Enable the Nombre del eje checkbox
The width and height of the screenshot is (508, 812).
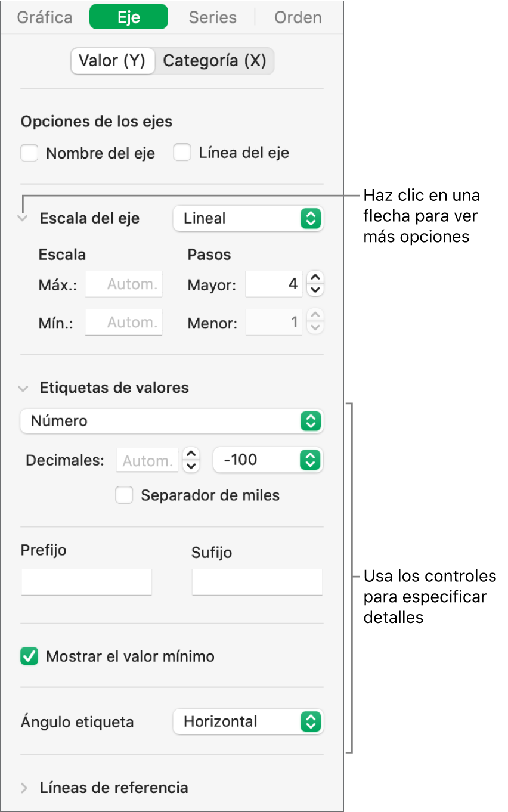(x=29, y=153)
